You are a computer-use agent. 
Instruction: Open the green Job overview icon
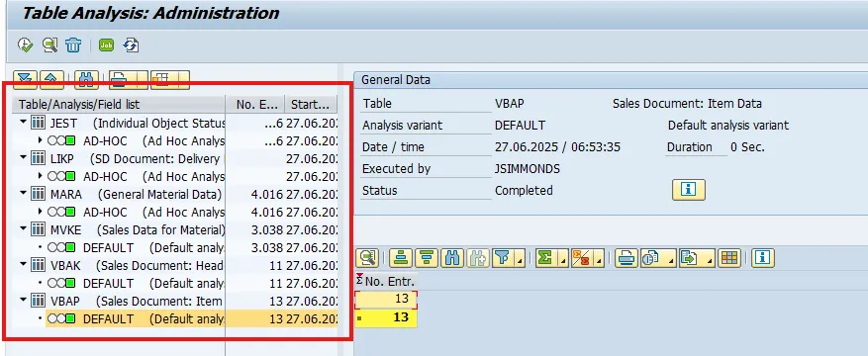(x=106, y=45)
